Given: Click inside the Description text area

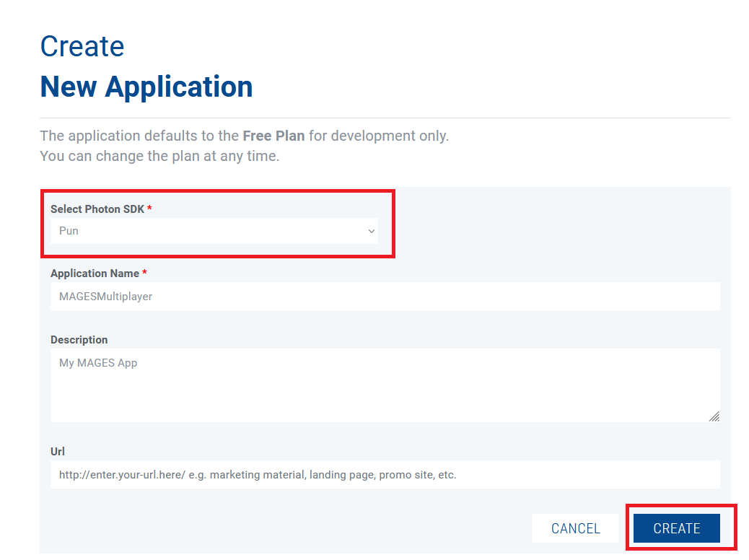Looking at the screenshot, I should (x=385, y=385).
